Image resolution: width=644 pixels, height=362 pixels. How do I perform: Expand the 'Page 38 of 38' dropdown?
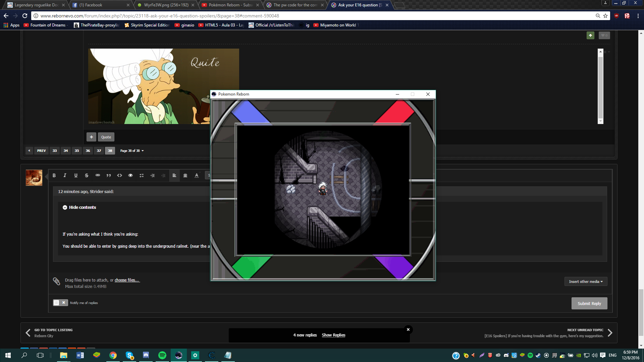pos(132,150)
